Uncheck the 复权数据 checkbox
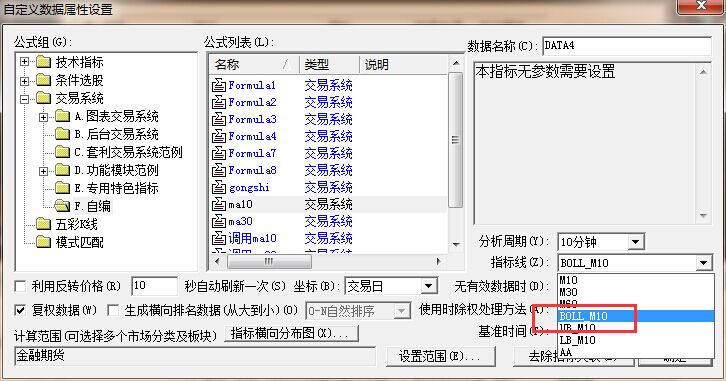 tap(20, 310)
